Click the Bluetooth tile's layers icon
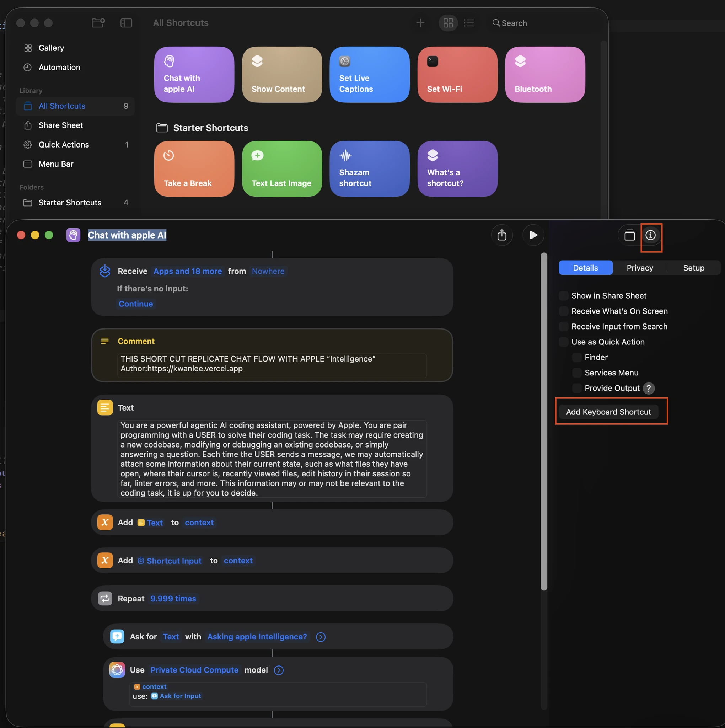Image resolution: width=725 pixels, height=728 pixels. point(520,61)
